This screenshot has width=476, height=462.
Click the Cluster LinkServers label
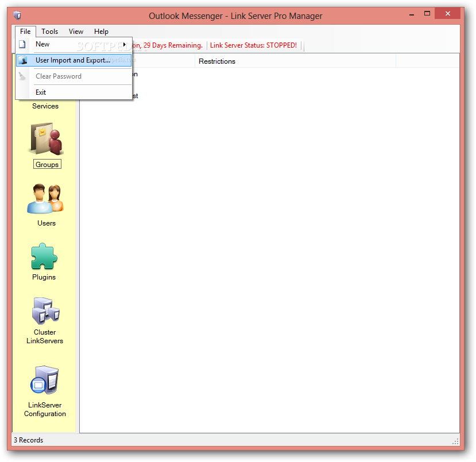click(x=45, y=336)
